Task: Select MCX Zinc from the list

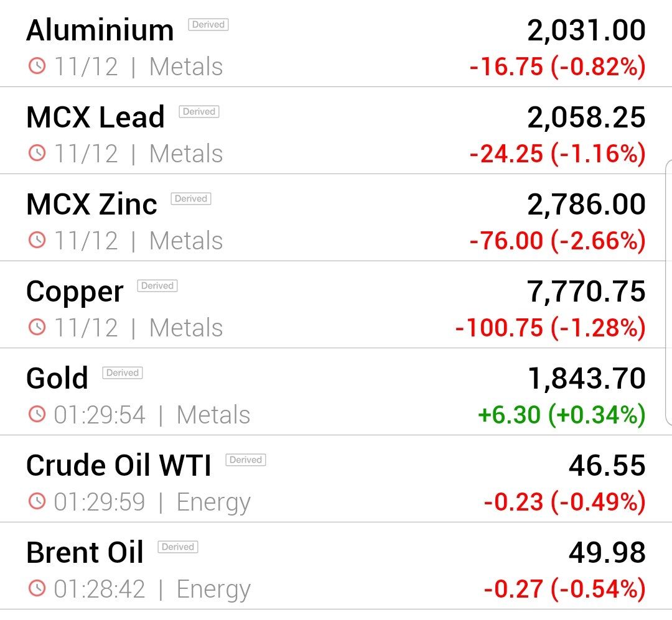Action: tap(336, 217)
